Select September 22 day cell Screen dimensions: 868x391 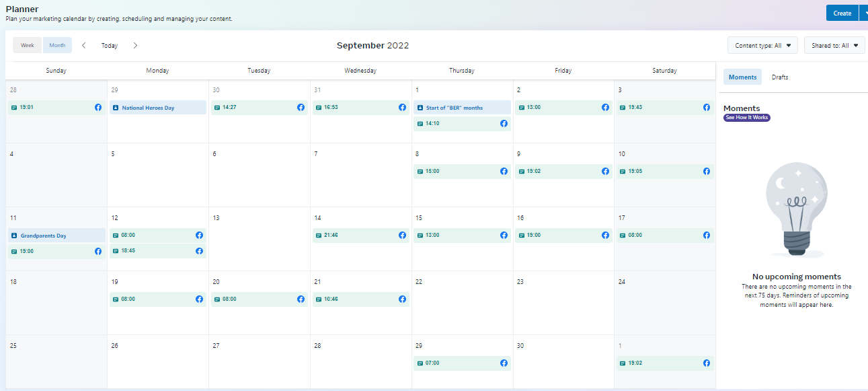(462, 303)
